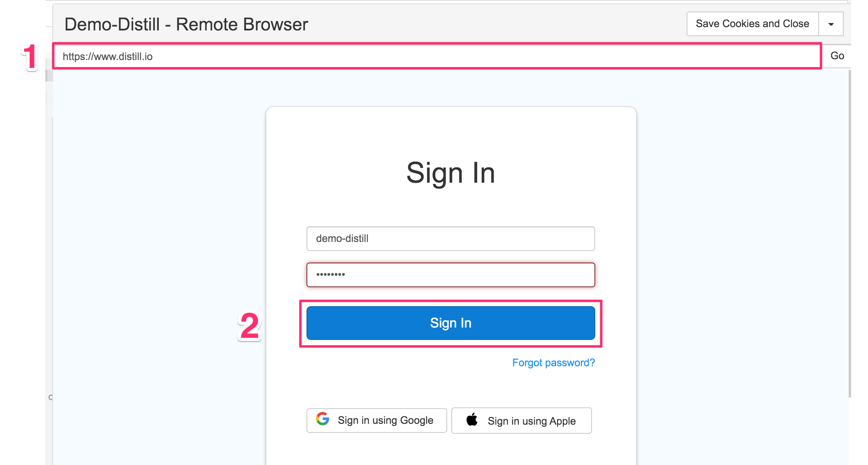Click the password input field
Screen dimensions: 868x465
[x=450, y=274]
